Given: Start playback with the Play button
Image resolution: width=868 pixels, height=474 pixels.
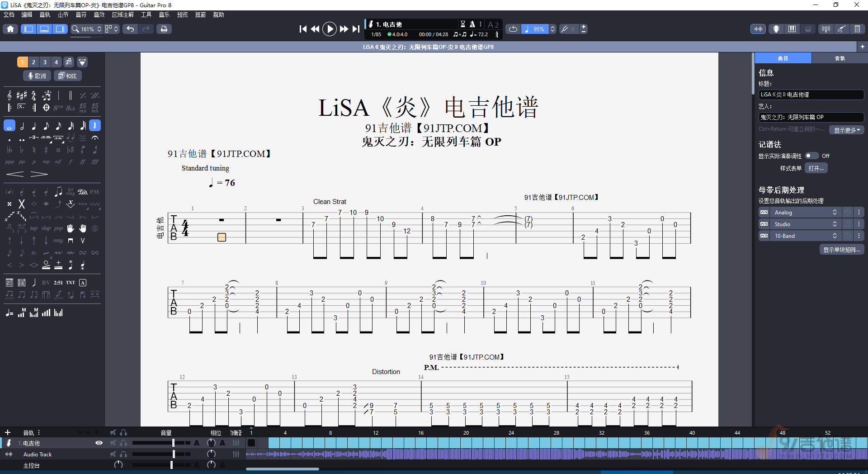Looking at the screenshot, I should tap(330, 29).
